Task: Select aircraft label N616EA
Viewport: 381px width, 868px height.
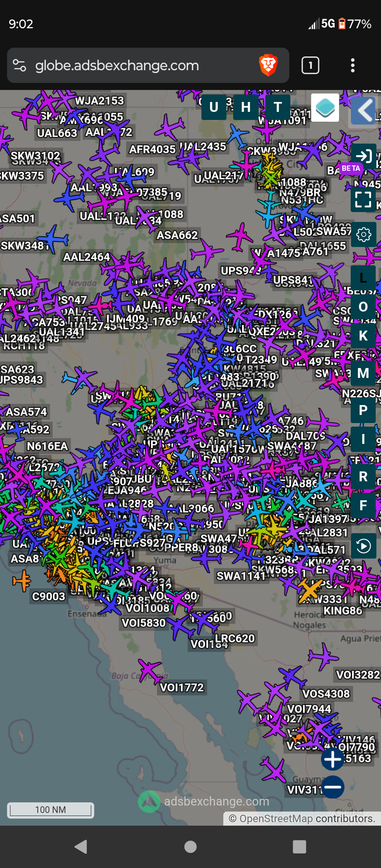Action: pos(48,446)
